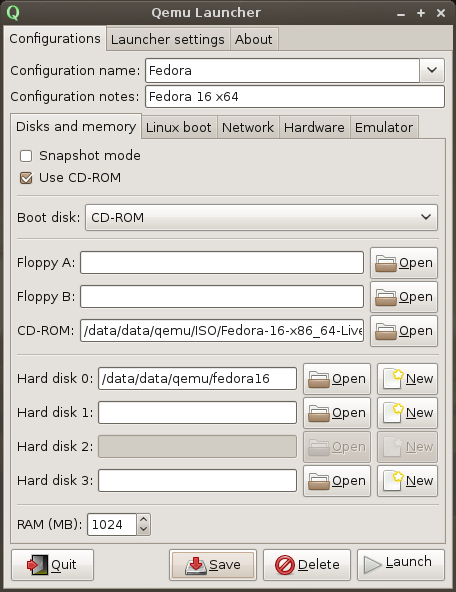The image size is (456, 592).
Task: Click the folder icon beside Floppy A
Action: (x=385, y=264)
